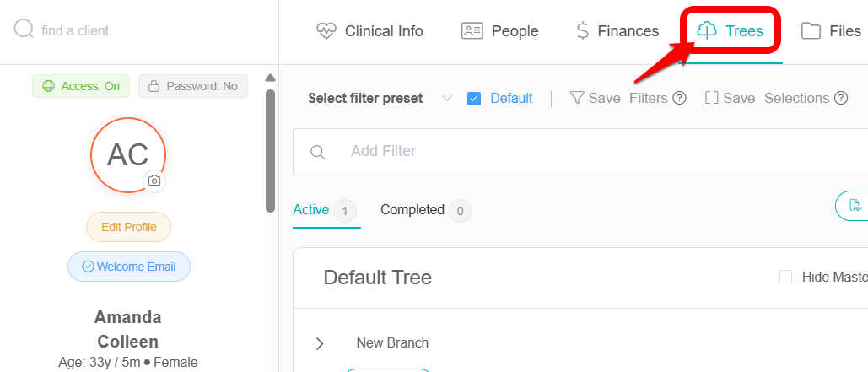868x372 pixels.
Task: Click the client search magnifier icon
Action: 24,30
